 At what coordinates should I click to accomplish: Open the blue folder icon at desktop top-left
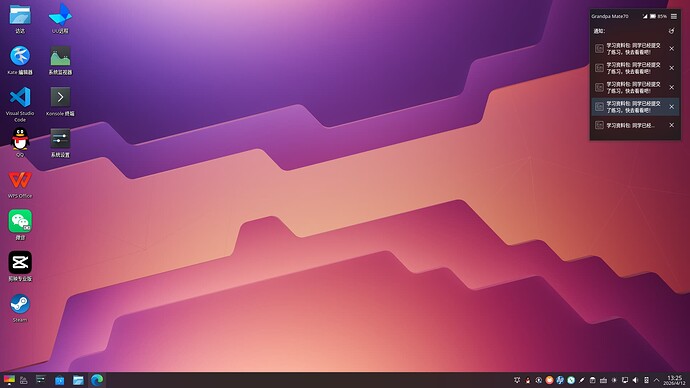20,18
